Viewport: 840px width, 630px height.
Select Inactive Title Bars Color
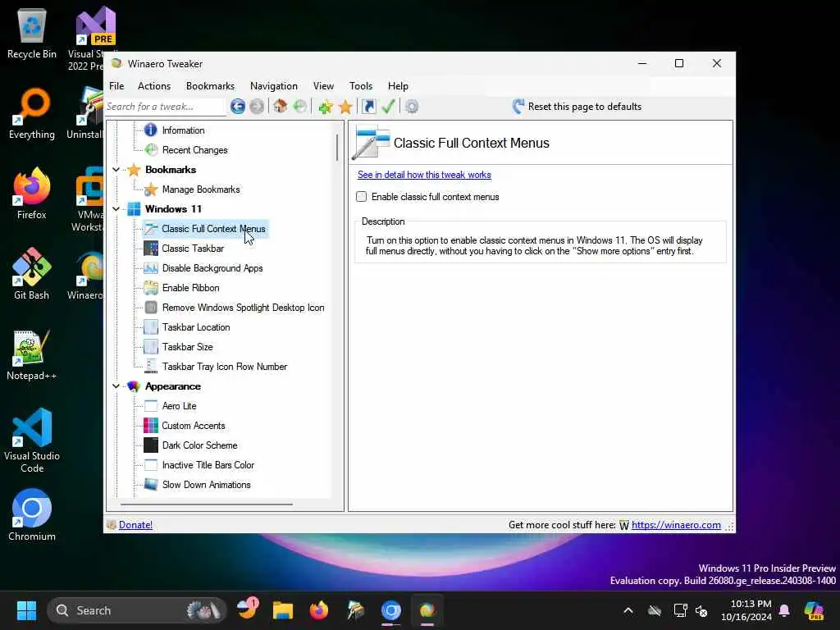click(x=208, y=465)
